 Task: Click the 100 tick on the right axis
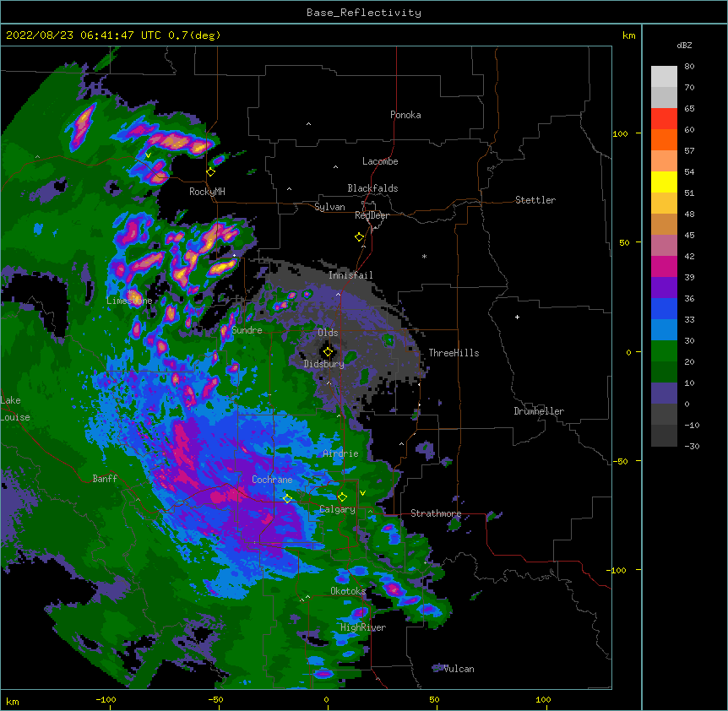(620, 133)
